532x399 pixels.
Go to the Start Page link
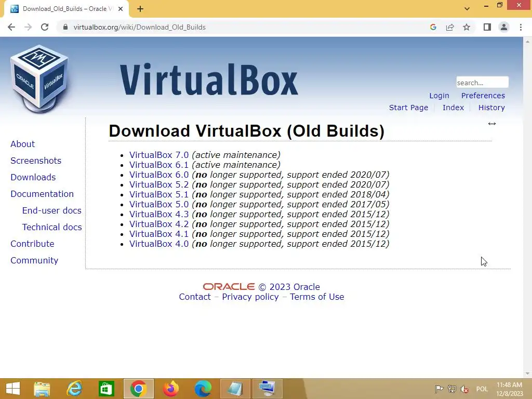[x=408, y=108]
